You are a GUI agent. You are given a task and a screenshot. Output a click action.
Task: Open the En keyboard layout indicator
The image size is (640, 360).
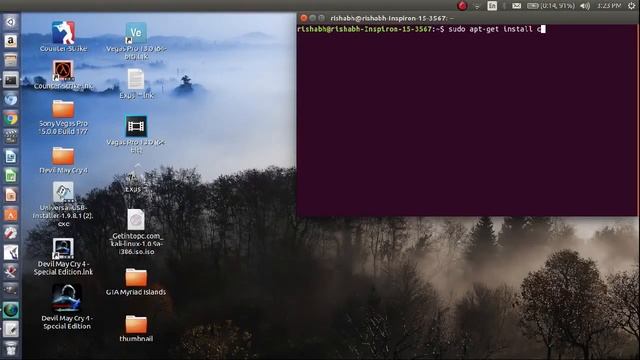492,6
